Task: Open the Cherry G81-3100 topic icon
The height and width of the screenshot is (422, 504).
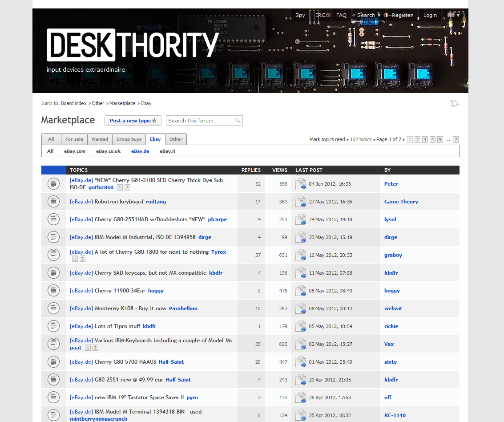Action: click(x=53, y=183)
